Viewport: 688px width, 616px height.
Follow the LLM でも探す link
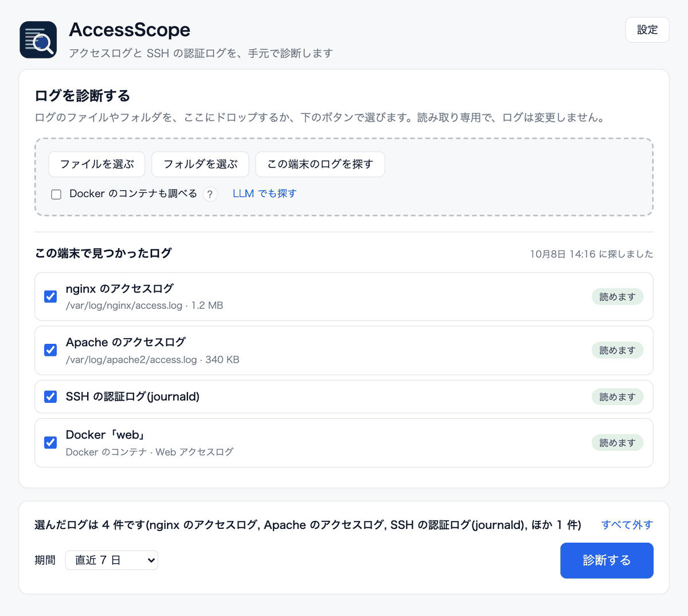coord(265,194)
